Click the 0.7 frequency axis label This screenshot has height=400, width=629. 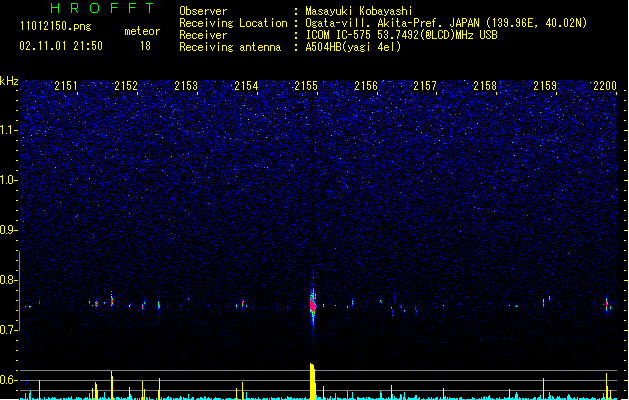9,330
